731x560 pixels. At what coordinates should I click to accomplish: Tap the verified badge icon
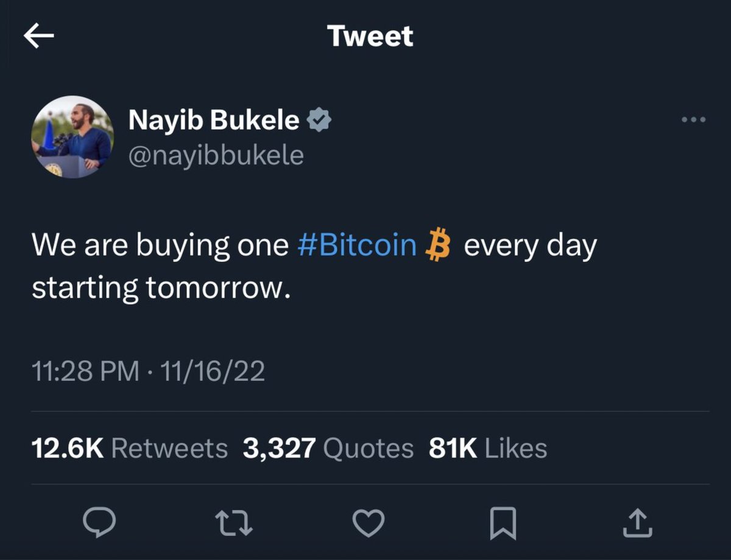point(319,121)
